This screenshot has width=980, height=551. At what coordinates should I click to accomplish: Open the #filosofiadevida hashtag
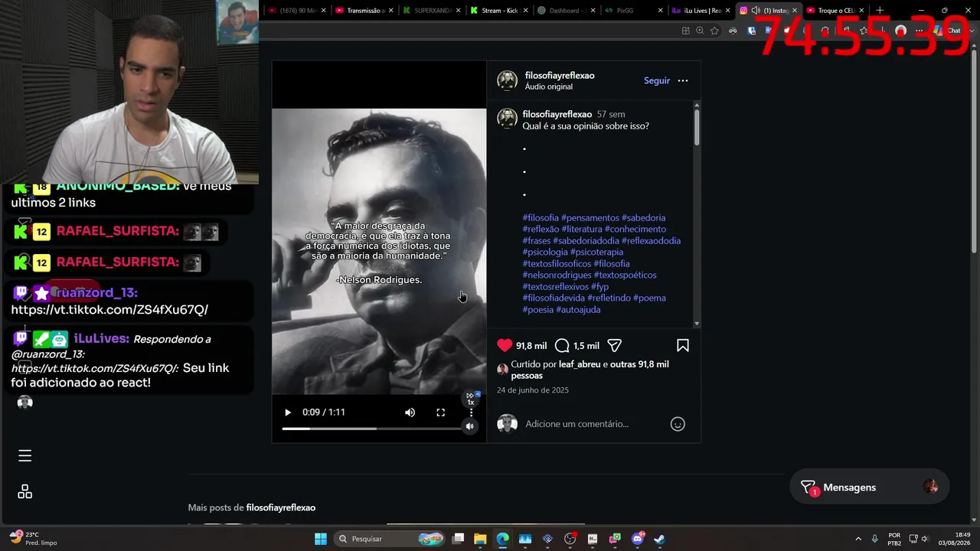[554, 298]
